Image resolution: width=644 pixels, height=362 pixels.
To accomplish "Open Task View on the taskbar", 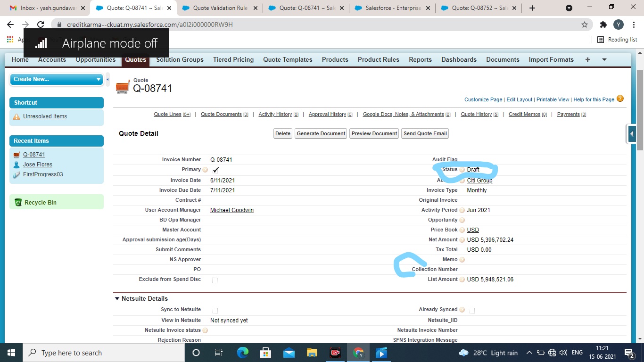I will pyautogui.click(x=219, y=353).
